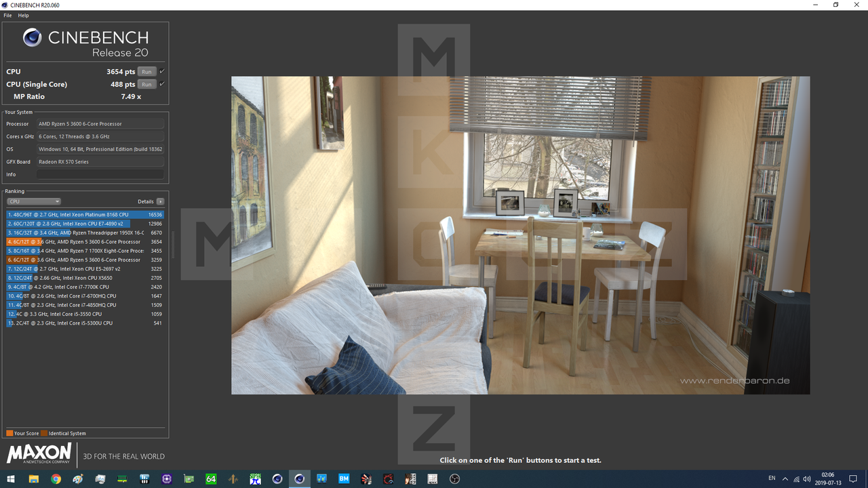Viewport: 868px width, 488px height.
Task: Click the GFX Board field Radeon RX 570
Action: (100, 162)
